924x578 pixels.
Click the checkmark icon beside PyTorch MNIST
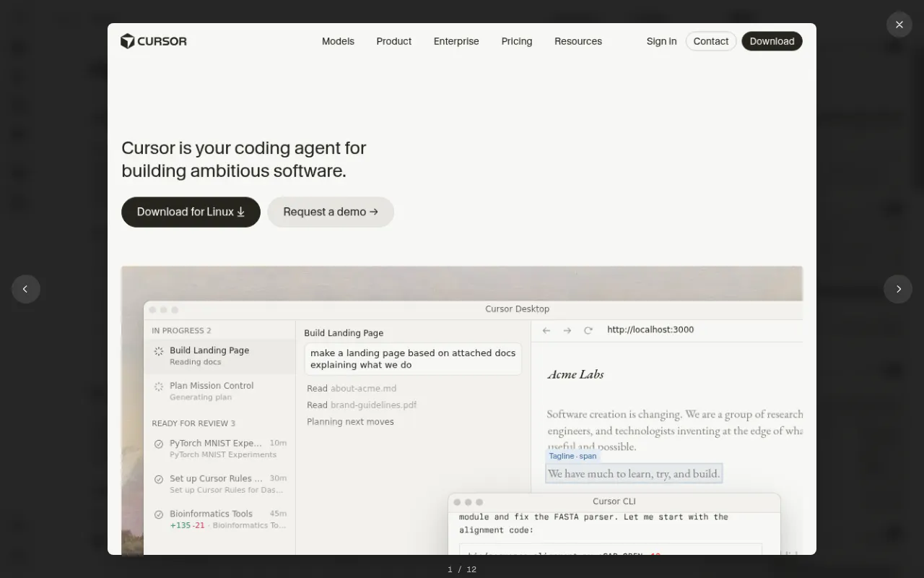pyautogui.click(x=159, y=444)
